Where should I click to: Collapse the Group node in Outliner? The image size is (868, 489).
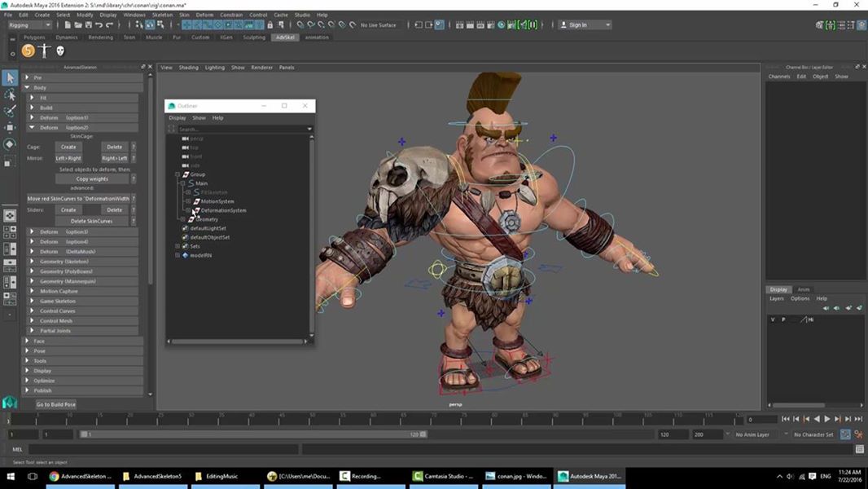pyautogui.click(x=178, y=174)
